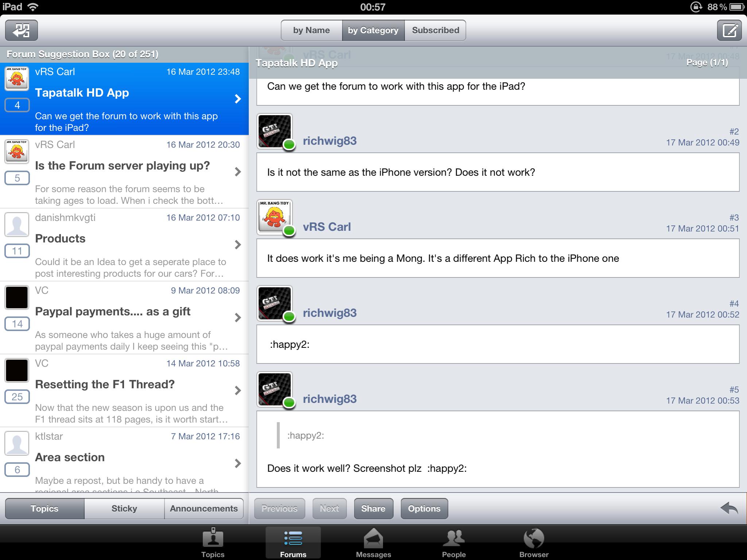This screenshot has width=747, height=560.
Task: Tap ktlstar's avatar on Area section topic
Action: point(17,443)
